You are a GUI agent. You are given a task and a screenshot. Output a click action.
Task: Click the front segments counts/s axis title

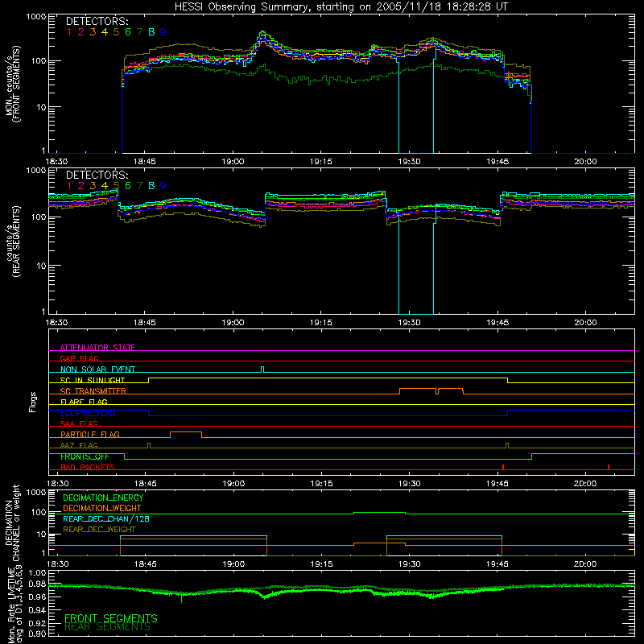[x=13, y=84]
